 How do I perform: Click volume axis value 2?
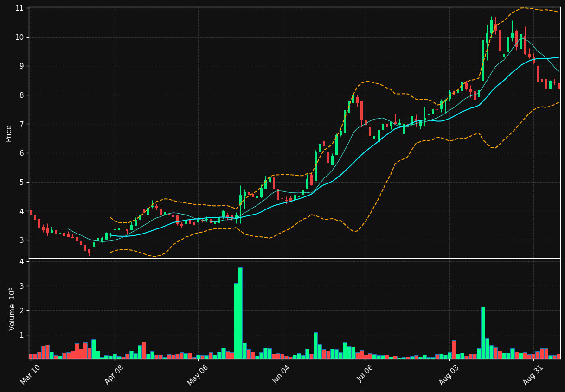21,310
